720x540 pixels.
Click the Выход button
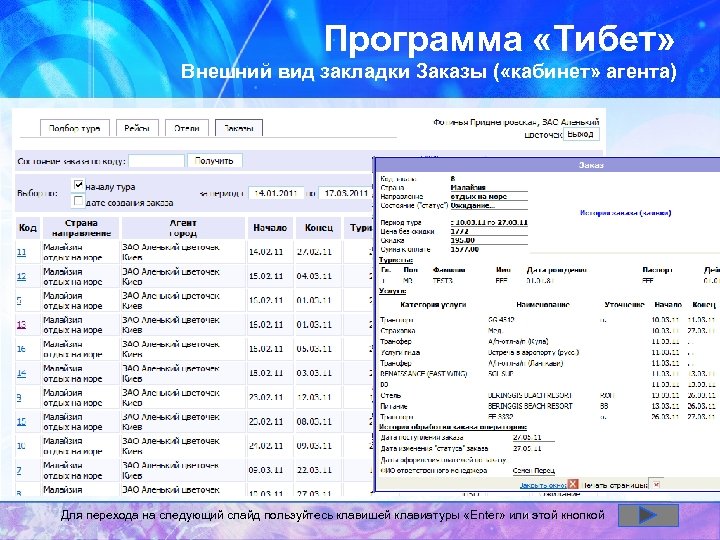click(x=581, y=134)
